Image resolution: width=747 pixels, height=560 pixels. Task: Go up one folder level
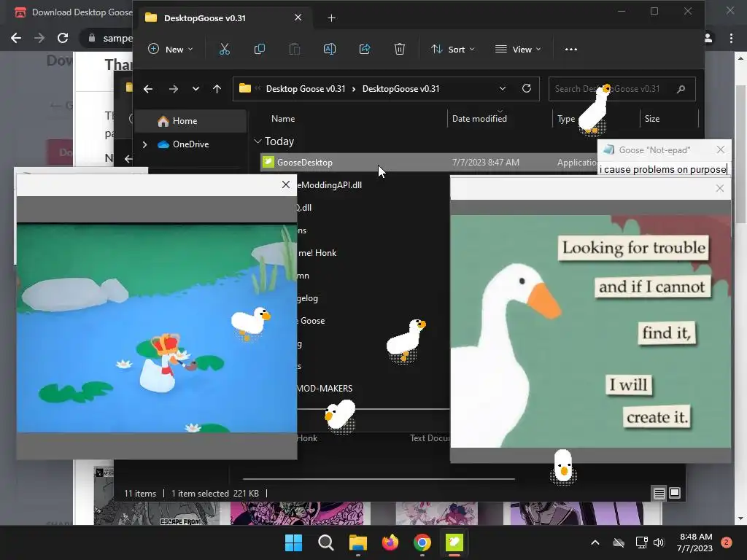217,89
